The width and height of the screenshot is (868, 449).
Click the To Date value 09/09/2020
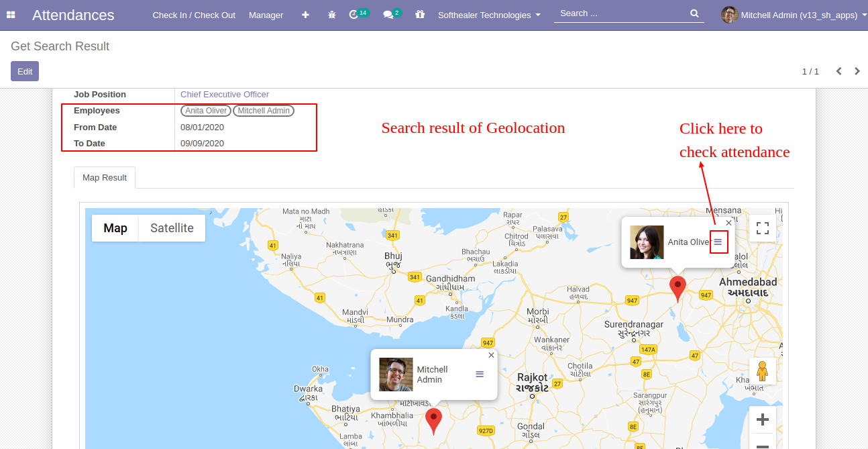202,143
